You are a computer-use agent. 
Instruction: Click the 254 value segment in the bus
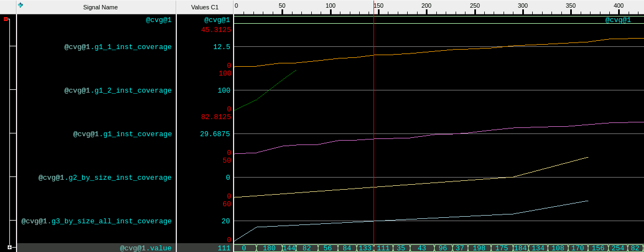[618, 248]
